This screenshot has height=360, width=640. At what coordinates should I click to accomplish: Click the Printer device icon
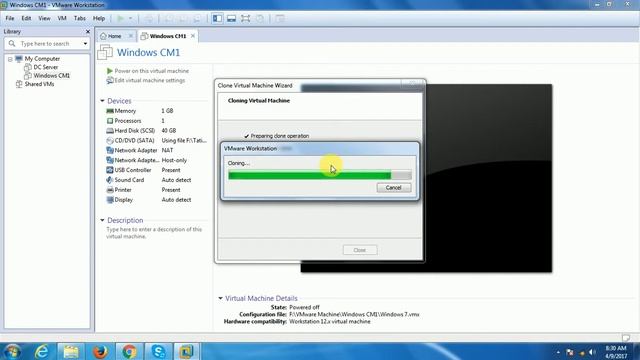tap(110, 190)
